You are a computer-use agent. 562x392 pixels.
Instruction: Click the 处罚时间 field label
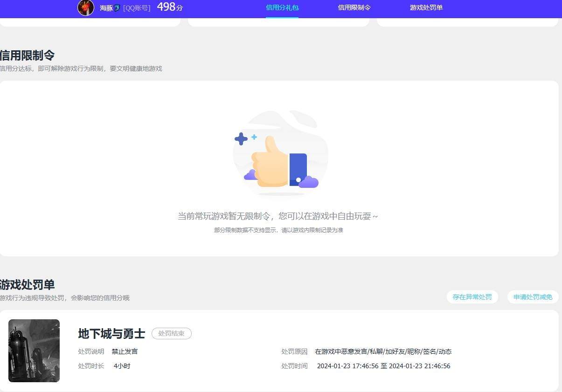[294, 366]
